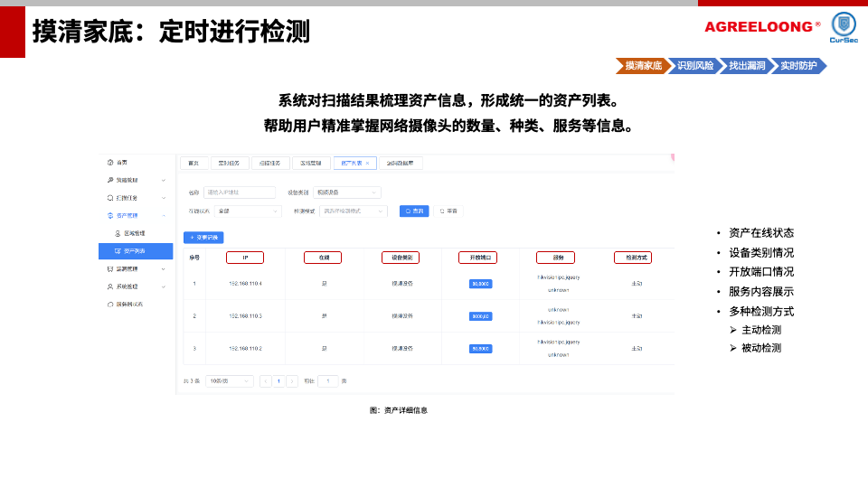Expand the 系统管理 sidebar chevron
The width and height of the screenshot is (868, 488).
click(x=164, y=286)
